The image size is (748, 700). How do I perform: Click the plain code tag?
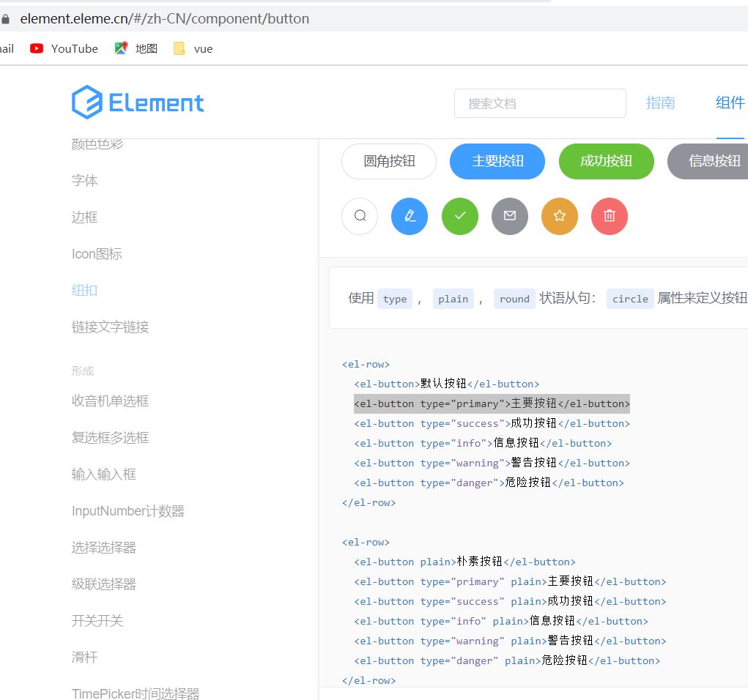[x=453, y=299]
